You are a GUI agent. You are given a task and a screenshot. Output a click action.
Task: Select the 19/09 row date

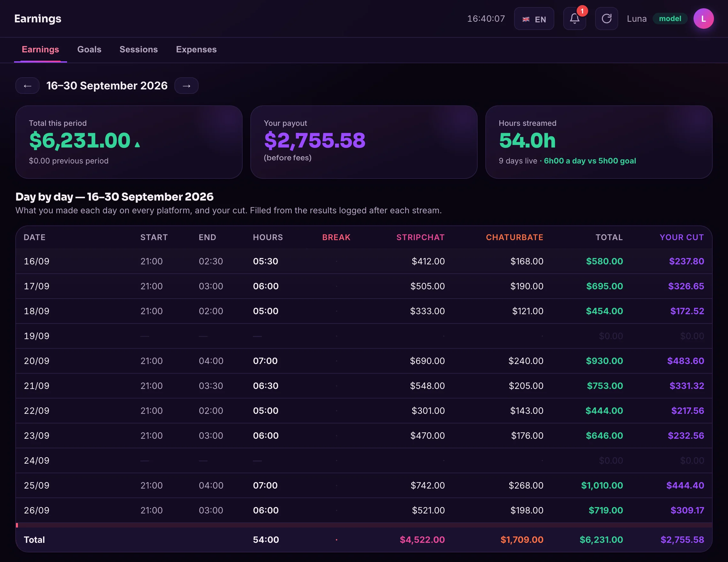(37, 336)
